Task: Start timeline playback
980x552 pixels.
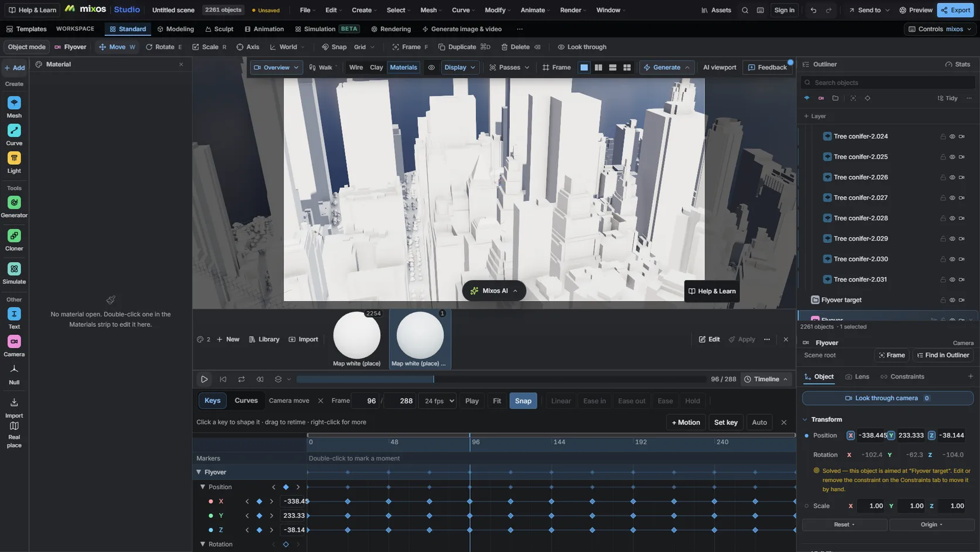Action: point(204,380)
